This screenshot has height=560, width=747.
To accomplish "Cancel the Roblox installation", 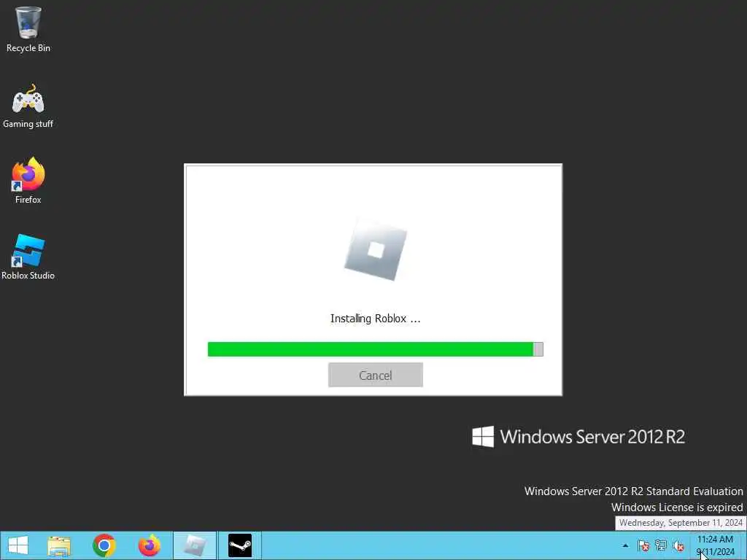I will coord(376,376).
